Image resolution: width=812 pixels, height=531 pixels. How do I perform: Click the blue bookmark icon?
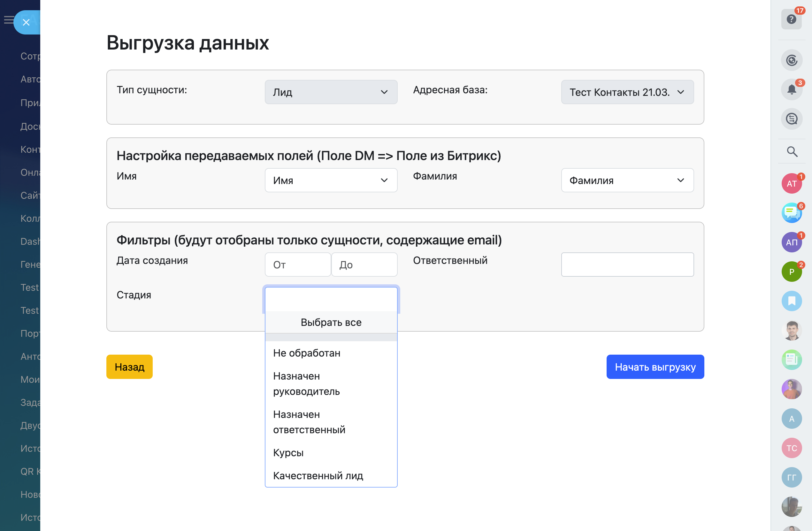[792, 301]
